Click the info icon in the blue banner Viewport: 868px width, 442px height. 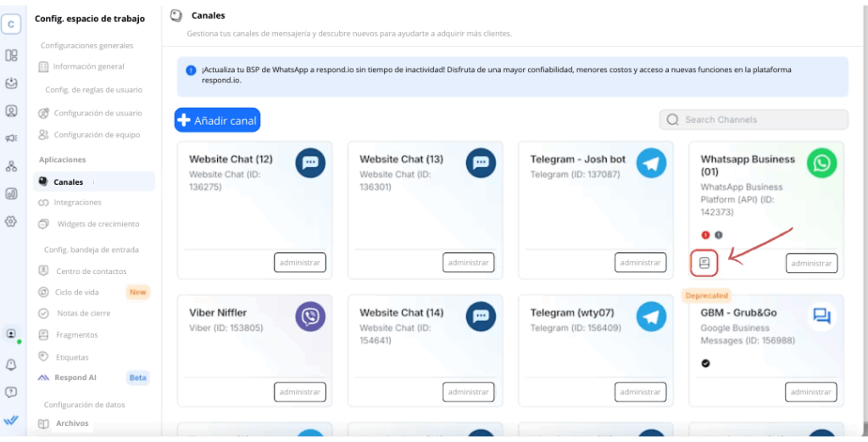(x=191, y=70)
